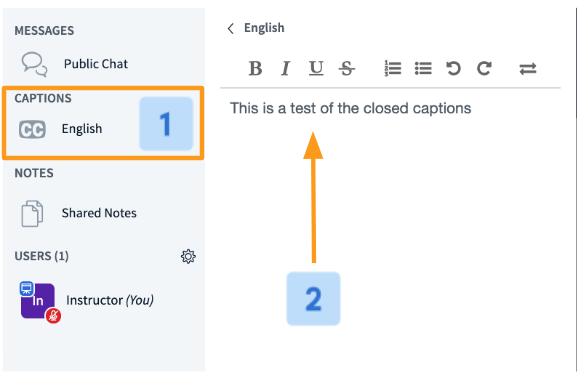The image size is (584, 377).
Task: Collapse the English captions panel chevron
Action: tap(231, 28)
